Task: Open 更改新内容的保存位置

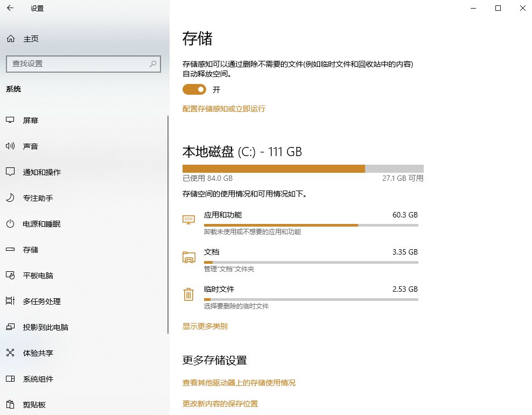Action: click(220, 403)
